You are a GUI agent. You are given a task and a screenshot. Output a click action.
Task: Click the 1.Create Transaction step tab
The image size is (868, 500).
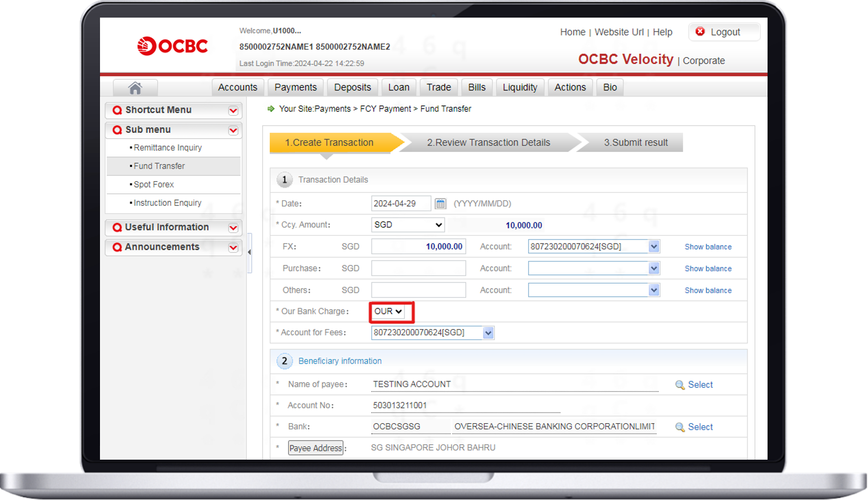329,143
